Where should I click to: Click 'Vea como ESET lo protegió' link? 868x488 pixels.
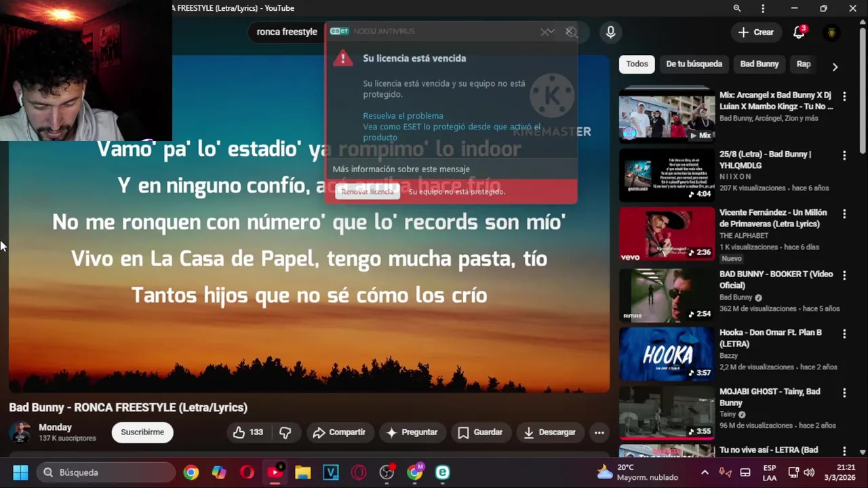coord(452,131)
